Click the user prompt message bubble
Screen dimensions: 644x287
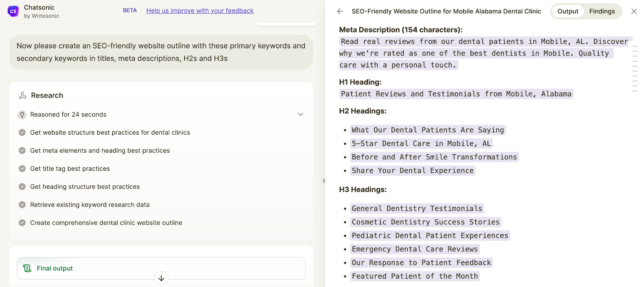point(161,52)
